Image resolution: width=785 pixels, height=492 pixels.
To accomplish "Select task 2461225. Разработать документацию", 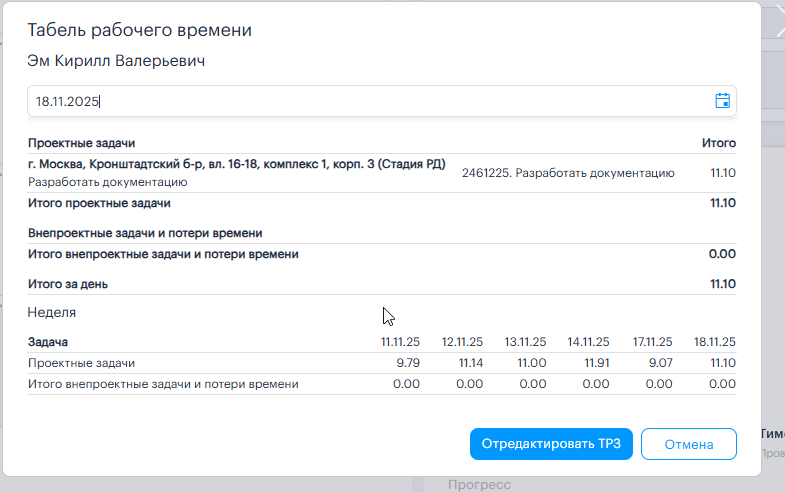I will tap(568, 173).
